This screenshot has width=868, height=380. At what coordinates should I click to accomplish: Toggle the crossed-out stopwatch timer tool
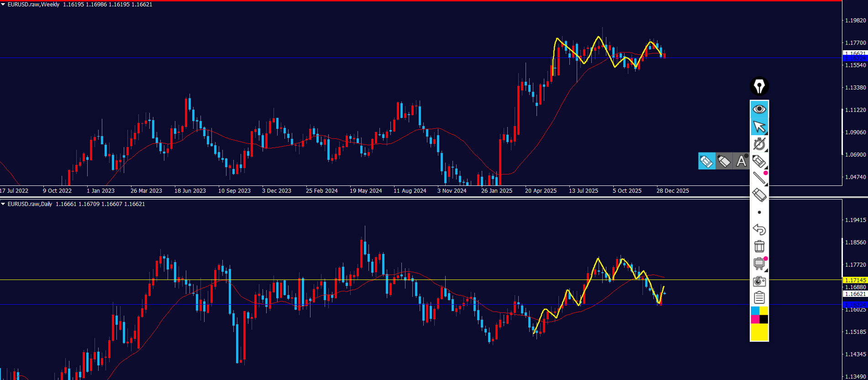(759, 144)
